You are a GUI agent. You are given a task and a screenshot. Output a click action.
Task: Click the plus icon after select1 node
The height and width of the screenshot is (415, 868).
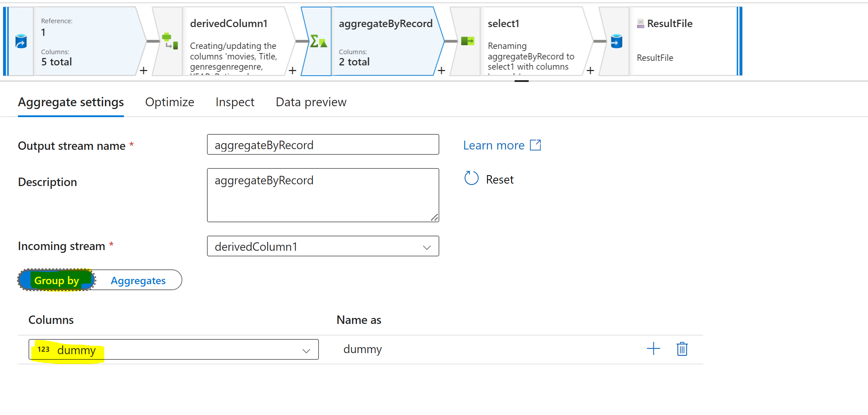point(590,70)
